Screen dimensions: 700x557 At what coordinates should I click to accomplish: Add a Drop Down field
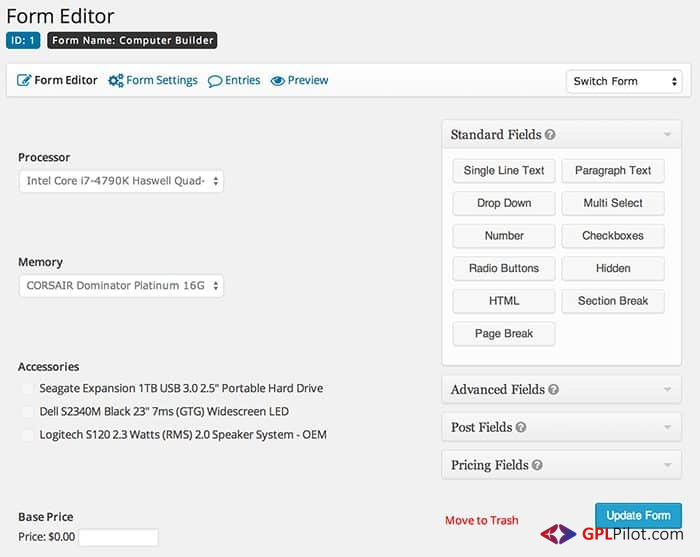(x=504, y=203)
